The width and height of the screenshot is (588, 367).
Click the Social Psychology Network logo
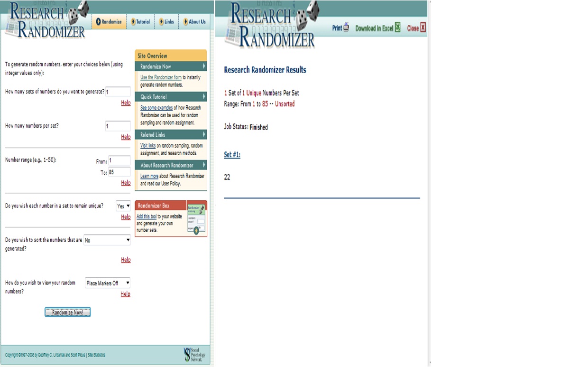194,354
